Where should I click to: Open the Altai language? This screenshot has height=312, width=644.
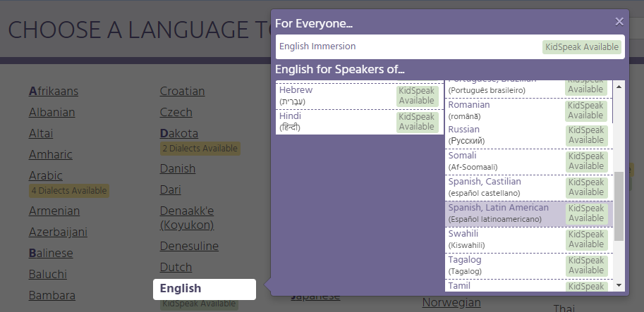point(41,133)
